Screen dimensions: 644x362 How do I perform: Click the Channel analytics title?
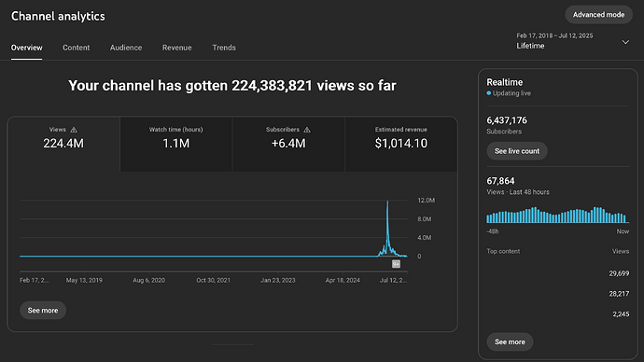(58, 16)
